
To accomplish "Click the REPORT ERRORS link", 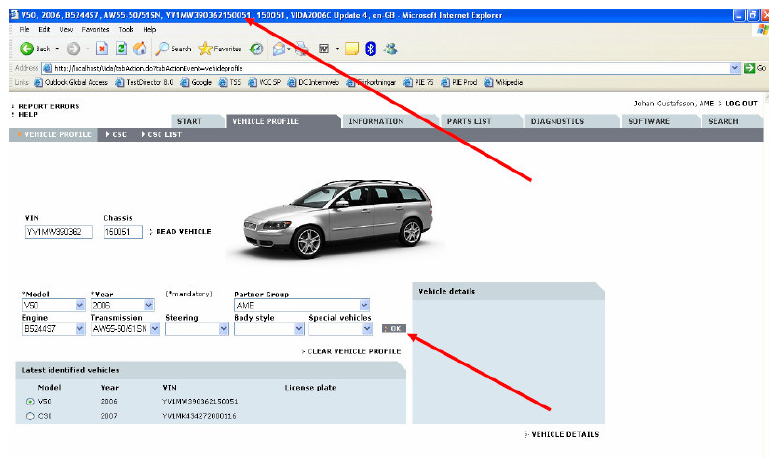I will 48,106.
